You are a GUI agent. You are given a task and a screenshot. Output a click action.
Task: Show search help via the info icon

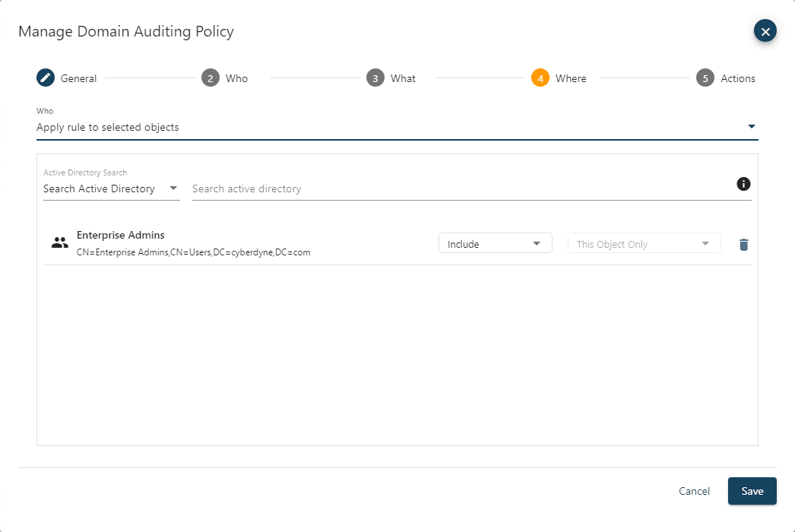pos(743,184)
